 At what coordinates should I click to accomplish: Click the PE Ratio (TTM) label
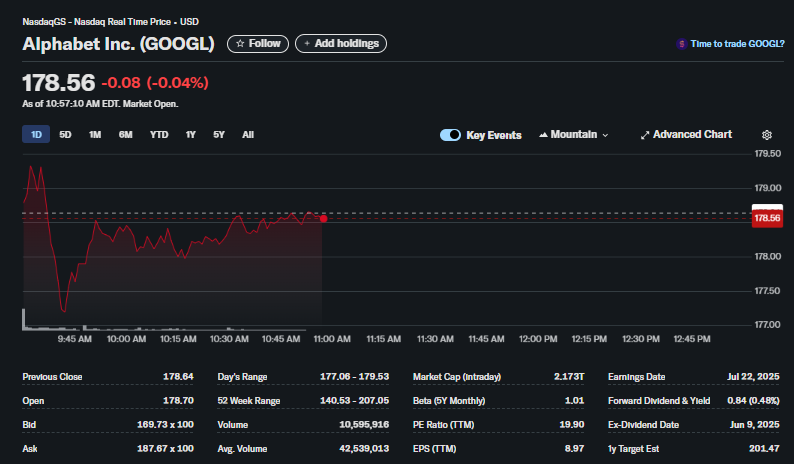pyautogui.click(x=444, y=424)
